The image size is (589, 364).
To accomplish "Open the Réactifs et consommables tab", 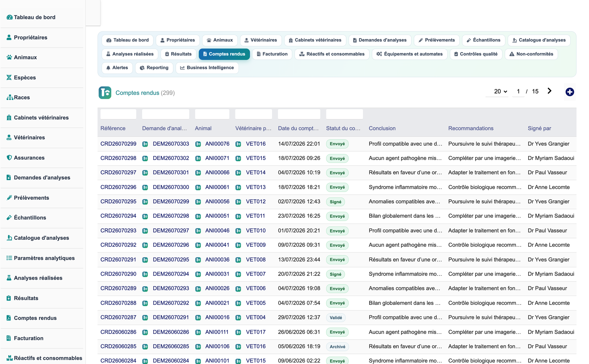I will 332,54.
